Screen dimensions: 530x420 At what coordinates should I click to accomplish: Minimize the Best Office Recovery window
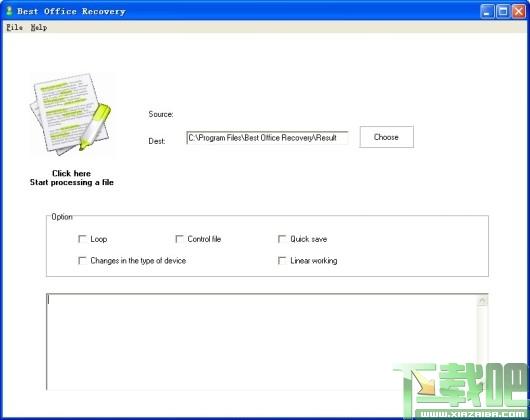pyautogui.click(x=487, y=11)
